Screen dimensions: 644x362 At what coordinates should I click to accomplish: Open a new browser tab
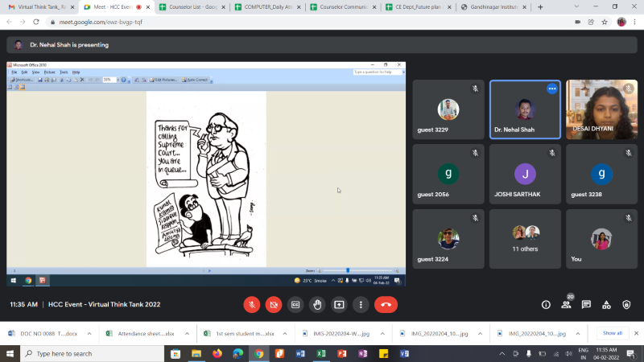(540, 7)
